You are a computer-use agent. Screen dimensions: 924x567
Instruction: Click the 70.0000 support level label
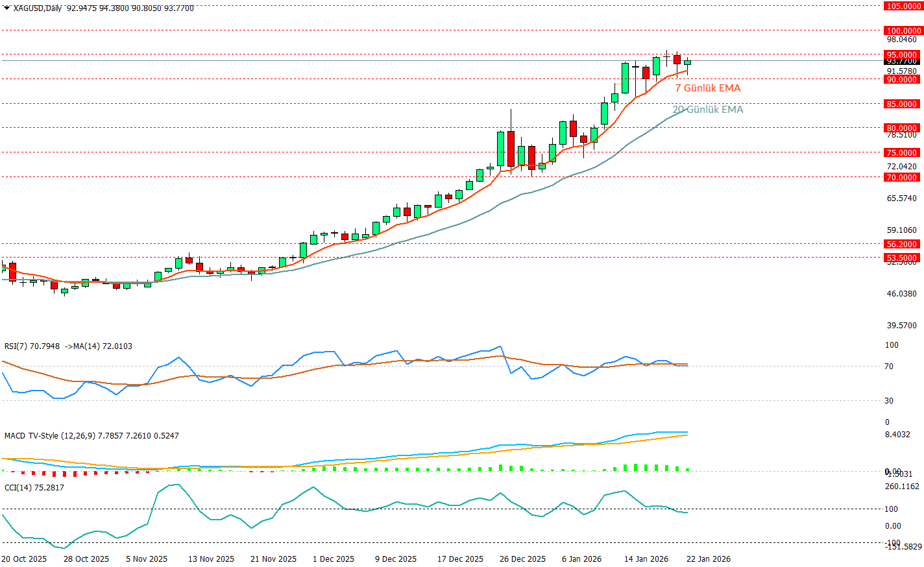[x=902, y=177]
